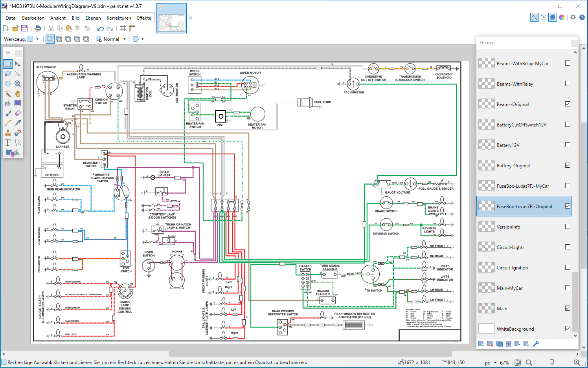
Task: Click the Save icon in toolbar
Action: [24, 28]
